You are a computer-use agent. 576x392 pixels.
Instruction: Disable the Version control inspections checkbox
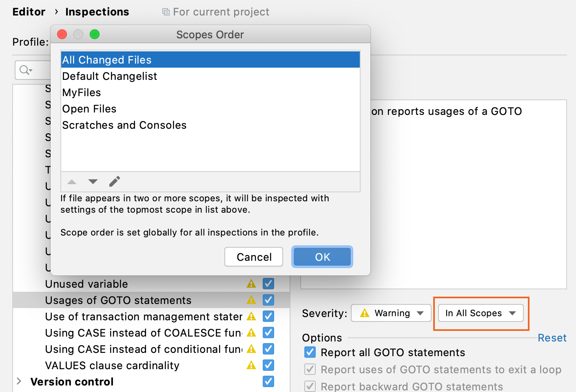pyautogui.click(x=268, y=381)
